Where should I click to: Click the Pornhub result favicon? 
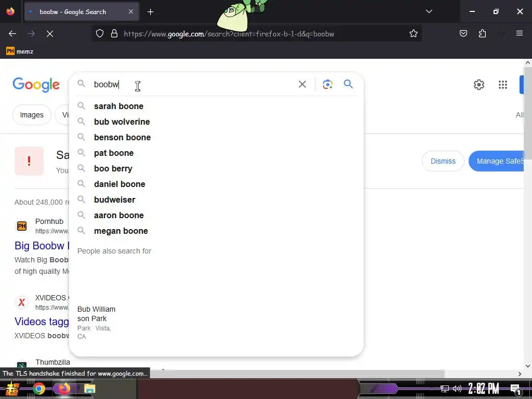[22, 226]
